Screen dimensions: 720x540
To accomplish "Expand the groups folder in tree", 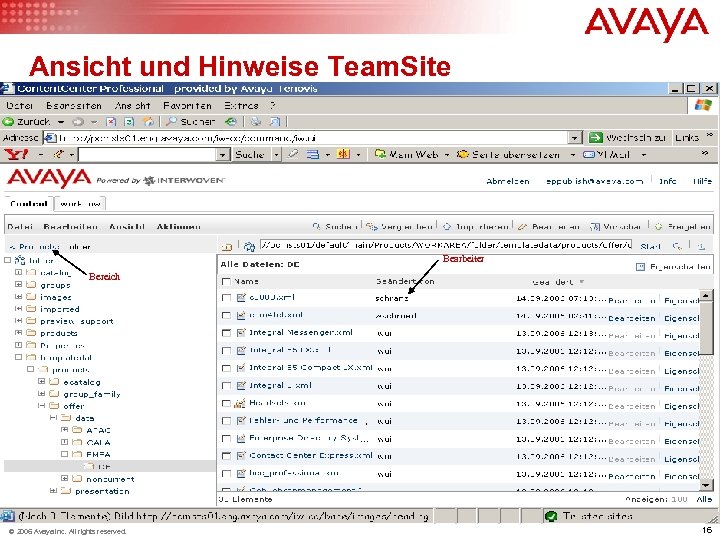I will coord(18,285).
